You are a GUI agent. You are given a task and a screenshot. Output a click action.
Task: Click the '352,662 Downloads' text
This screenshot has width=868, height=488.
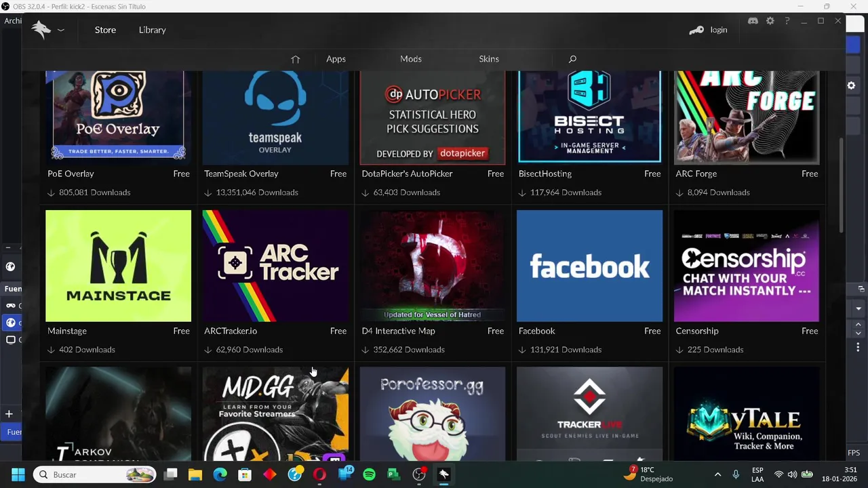coord(409,350)
